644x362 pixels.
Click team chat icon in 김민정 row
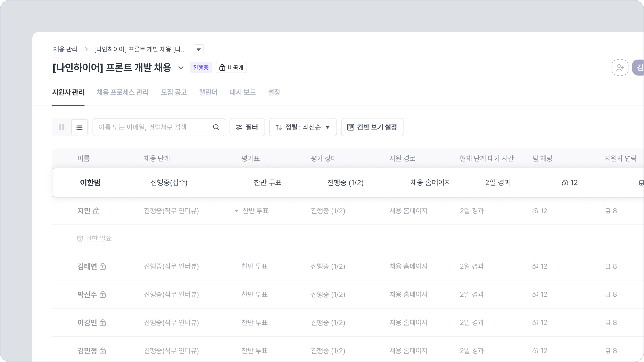[x=535, y=351]
